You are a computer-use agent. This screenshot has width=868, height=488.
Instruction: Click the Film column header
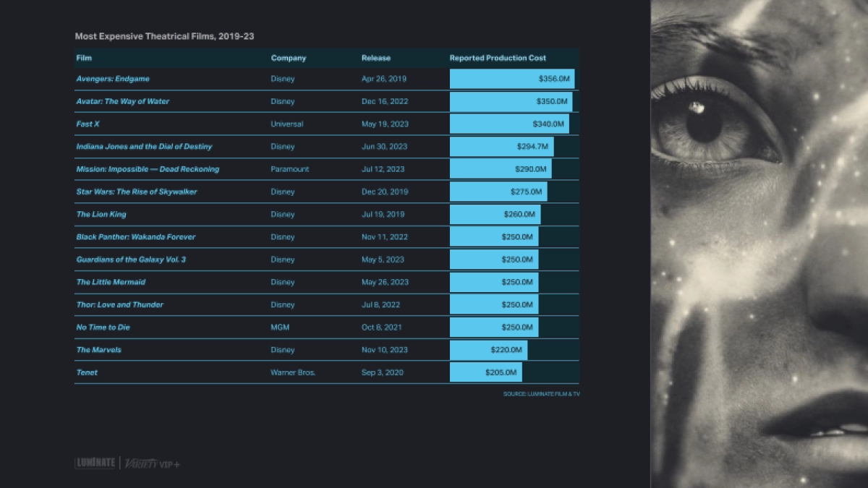(84, 58)
